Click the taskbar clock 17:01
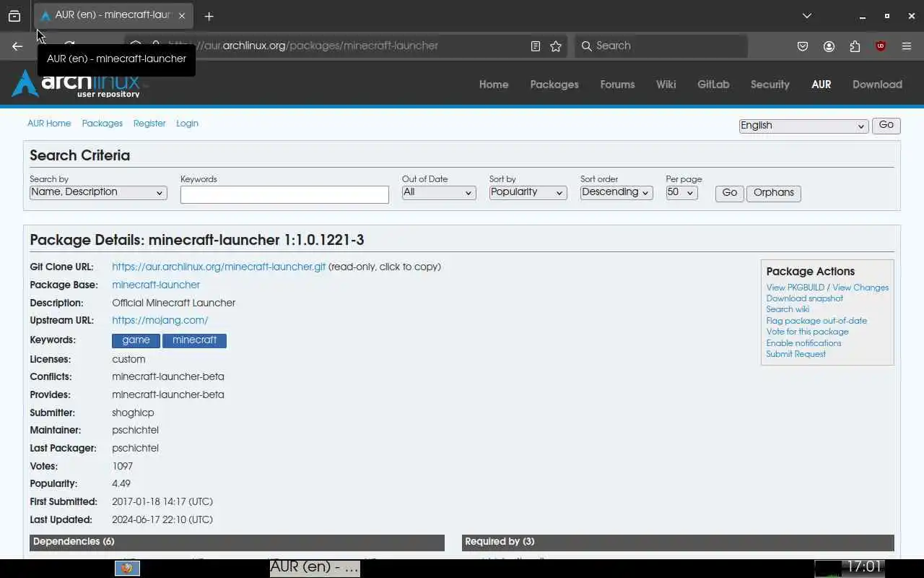Image resolution: width=924 pixels, height=578 pixels. pyautogui.click(x=864, y=567)
